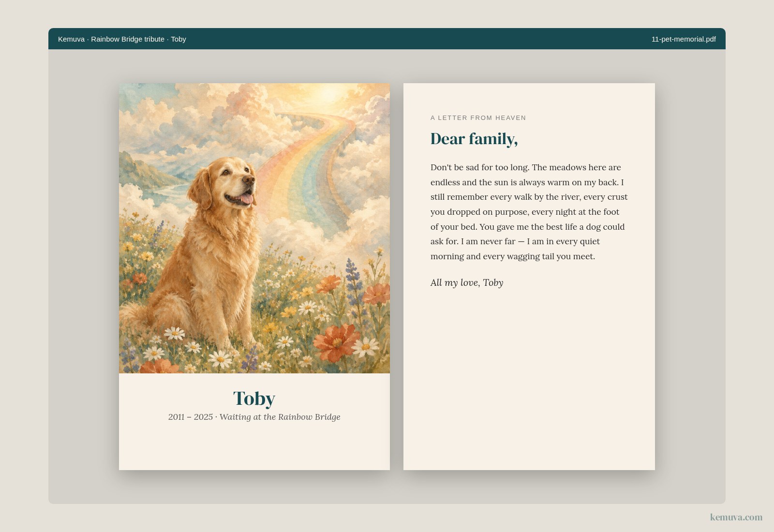
Task: Click the Waiting at the Rainbow Bridge text
Action: coord(280,417)
